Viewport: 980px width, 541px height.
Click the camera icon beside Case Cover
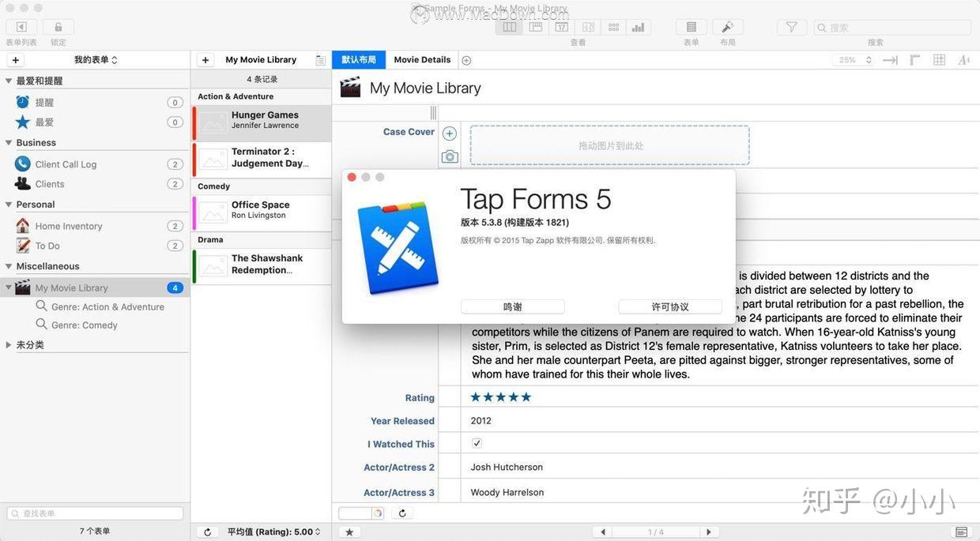pyautogui.click(x=449, y=157)
